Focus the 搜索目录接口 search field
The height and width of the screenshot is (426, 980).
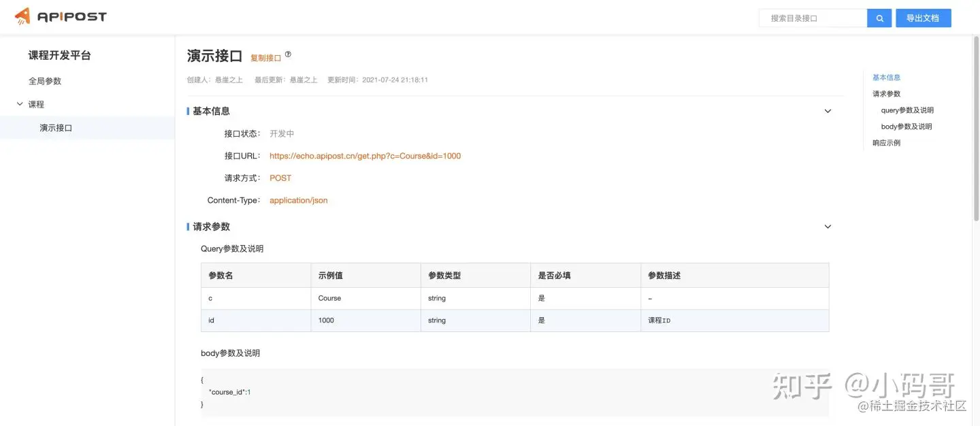tap(813, 18)
